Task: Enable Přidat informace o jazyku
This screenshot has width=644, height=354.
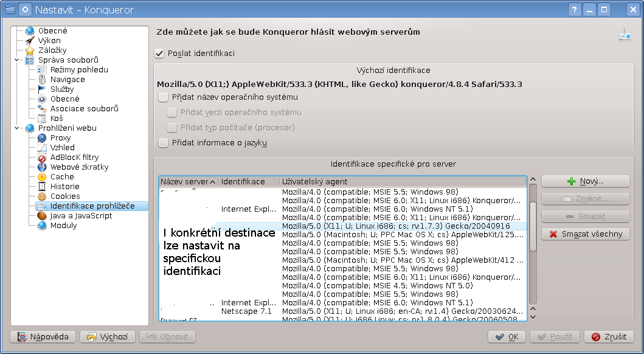Action: (164, 143)
